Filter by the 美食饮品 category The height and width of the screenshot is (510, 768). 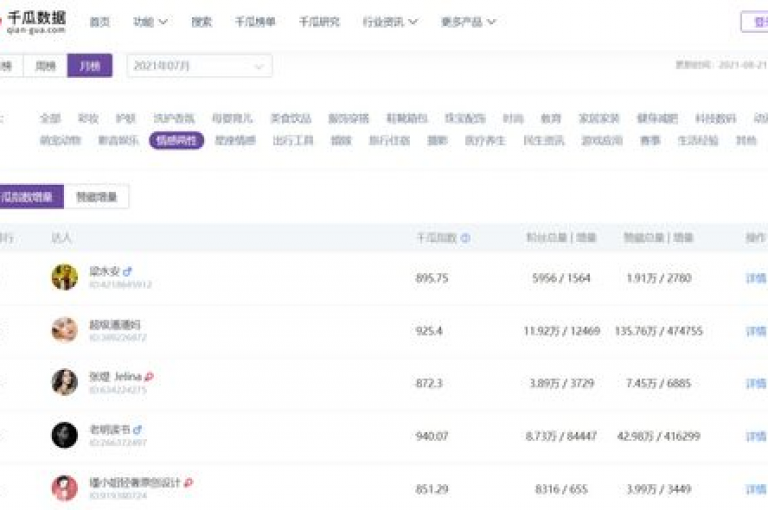[x=291, y=119]
